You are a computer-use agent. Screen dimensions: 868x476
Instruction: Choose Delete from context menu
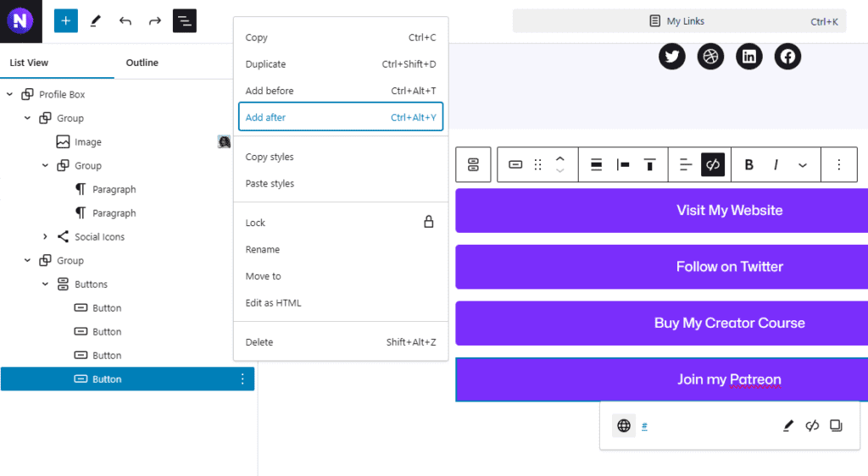[x=341, y=342]
